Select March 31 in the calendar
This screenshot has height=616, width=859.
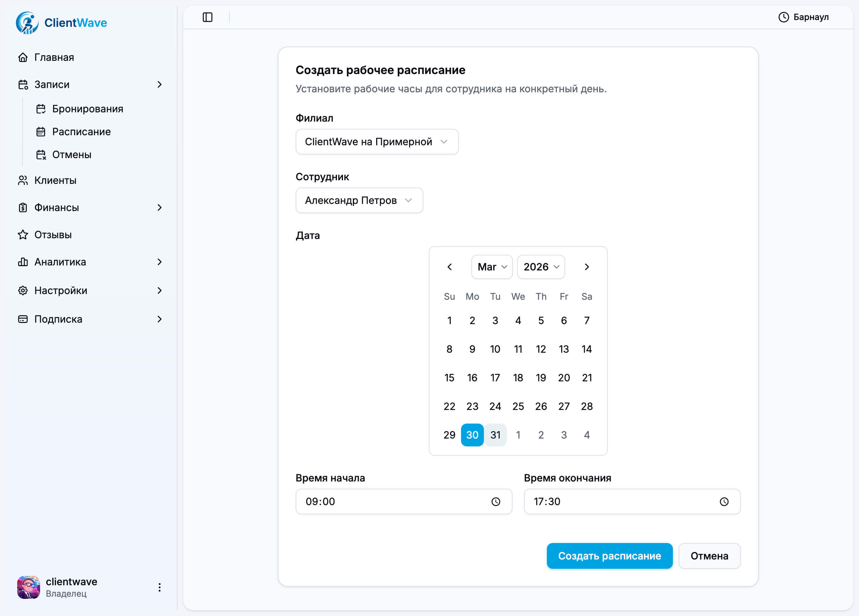(x=495, y=435)
